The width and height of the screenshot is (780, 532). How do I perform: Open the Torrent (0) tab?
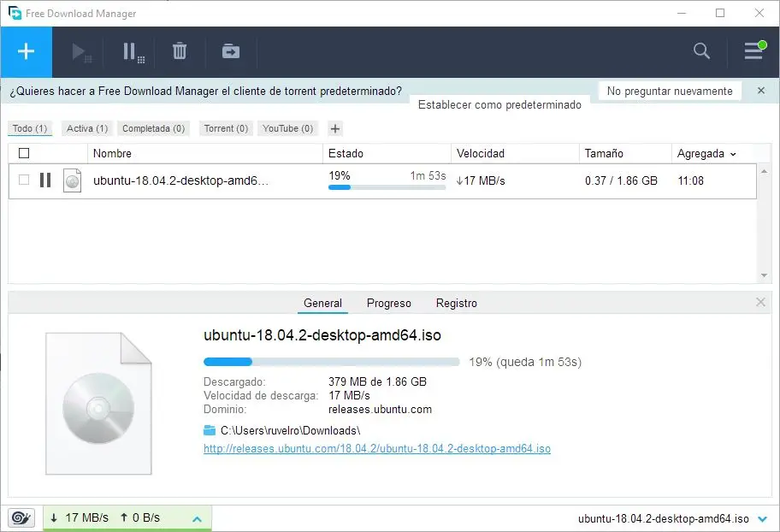point(226,128)
